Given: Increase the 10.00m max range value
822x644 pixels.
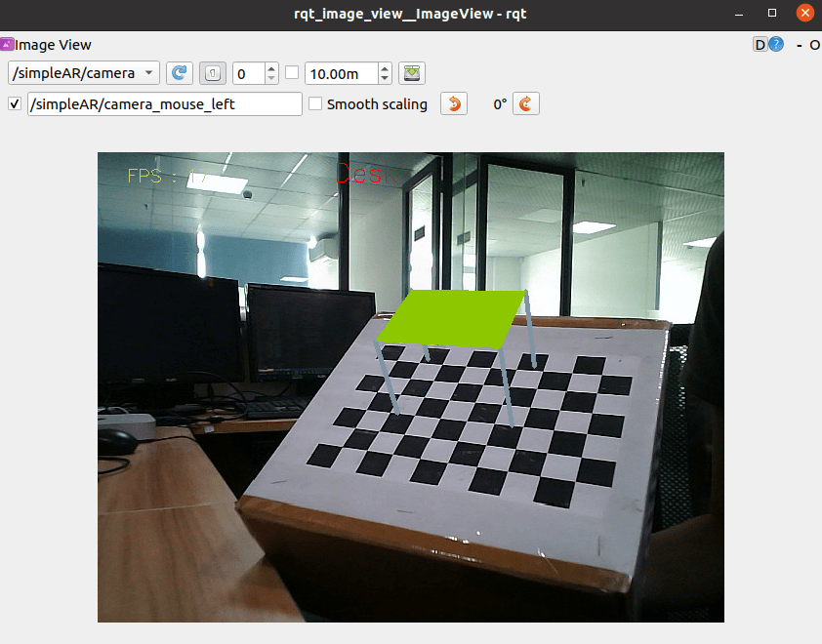Looking at the screenshot, I should click(385, 67).
